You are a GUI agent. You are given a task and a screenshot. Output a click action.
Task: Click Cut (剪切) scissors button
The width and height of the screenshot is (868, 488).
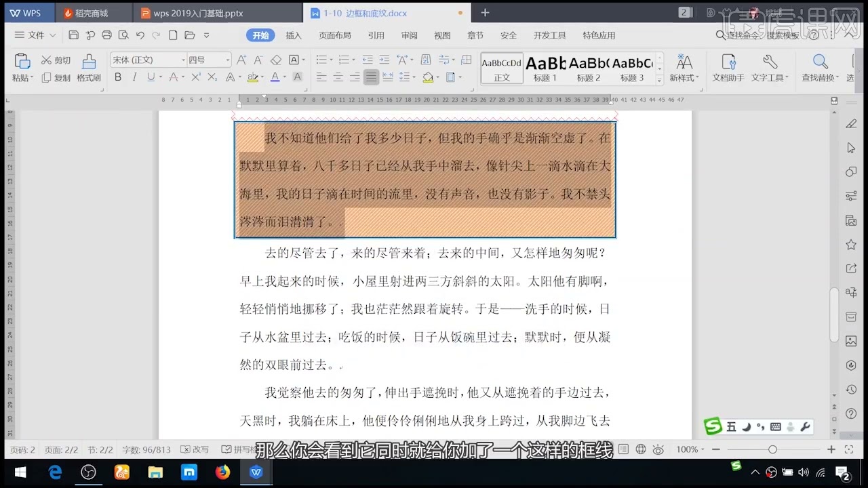pos(55,60)
